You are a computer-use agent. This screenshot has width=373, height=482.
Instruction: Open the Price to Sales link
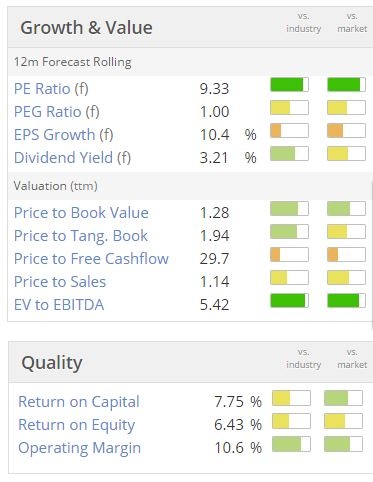click(60, 282)
